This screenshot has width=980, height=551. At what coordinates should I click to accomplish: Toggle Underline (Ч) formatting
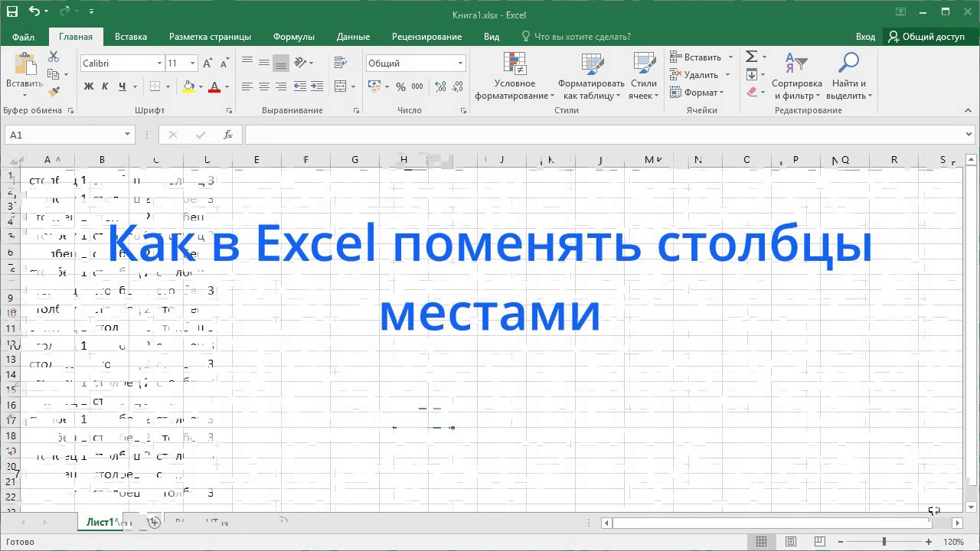(x=122, y=86)
